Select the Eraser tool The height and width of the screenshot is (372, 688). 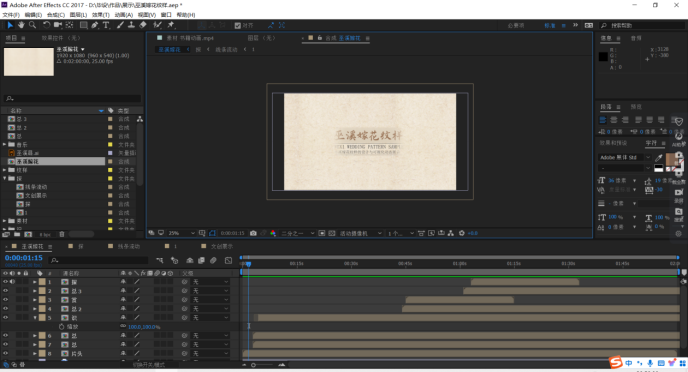(x=143, y=25)
